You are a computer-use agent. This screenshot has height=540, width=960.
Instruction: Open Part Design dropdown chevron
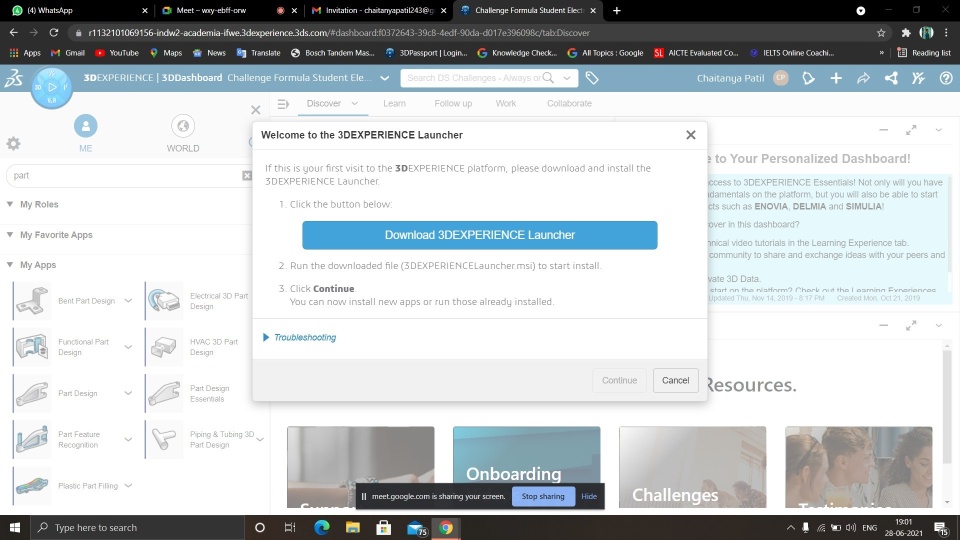tap(128, 393)
